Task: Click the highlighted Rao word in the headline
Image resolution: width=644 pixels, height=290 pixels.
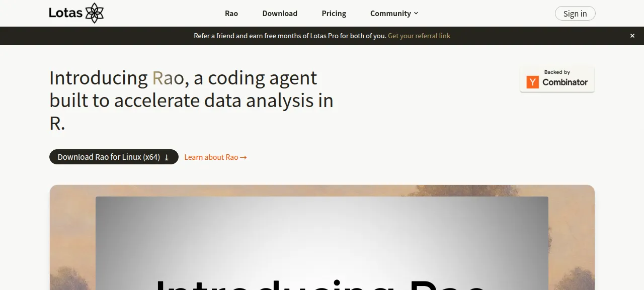Action: point(168,78)
